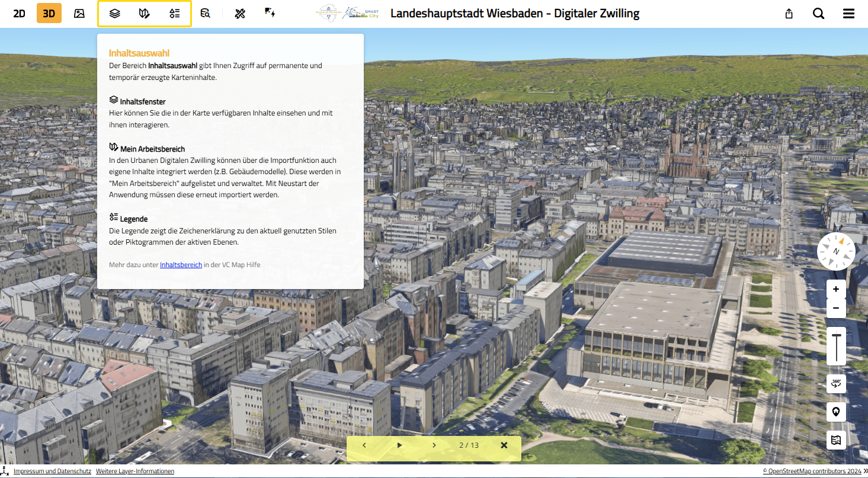
Task: Start the 360-degree view mode
Action: (836, 383)
